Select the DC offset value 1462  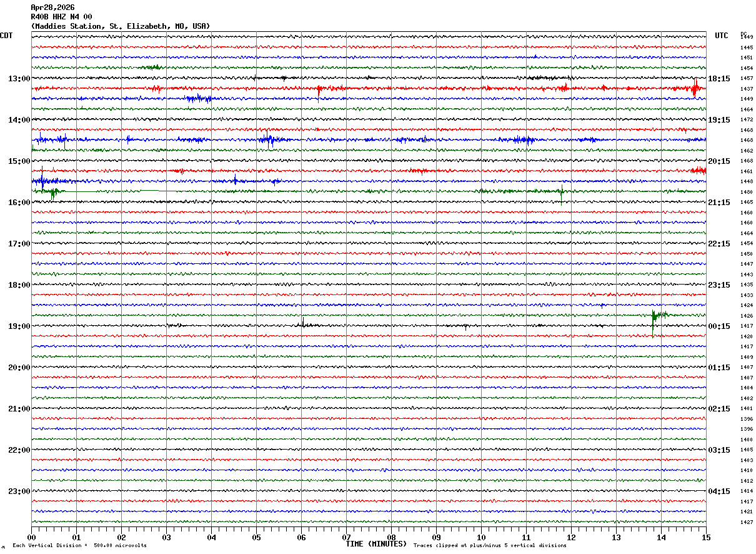747,151
